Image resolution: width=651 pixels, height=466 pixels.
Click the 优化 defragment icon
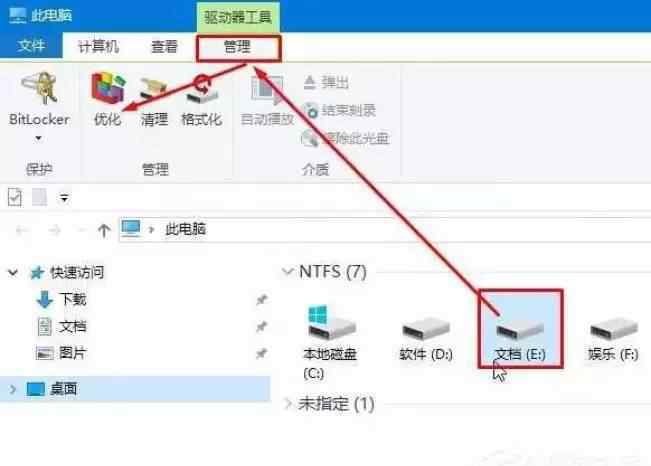click(108, 88)
